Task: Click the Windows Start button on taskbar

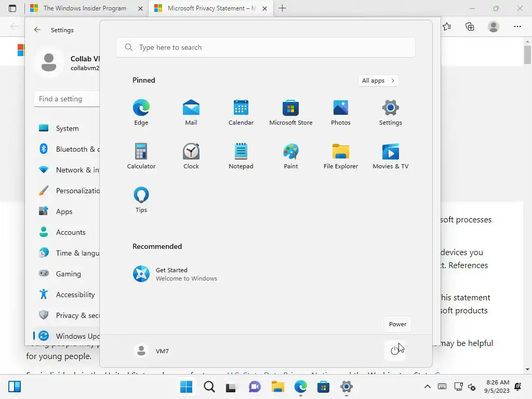Action: [x=187, y=387]
